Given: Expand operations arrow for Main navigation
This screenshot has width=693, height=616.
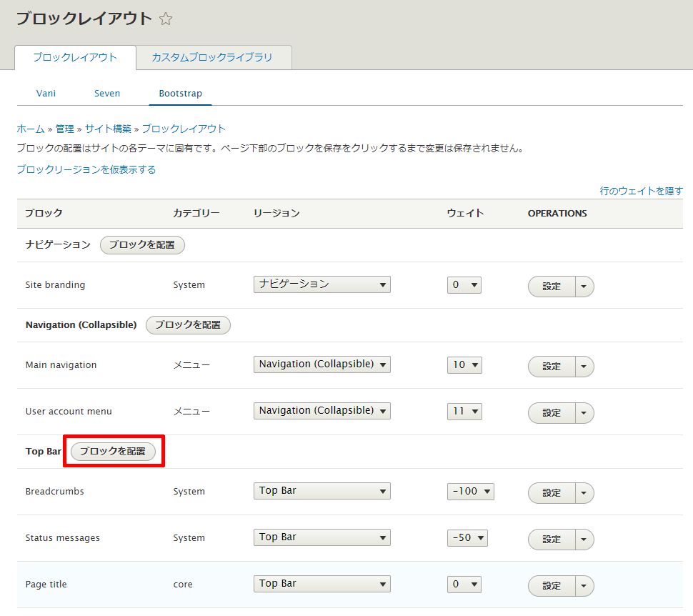Looking at the screenshot, I should [x=584, y=367].
